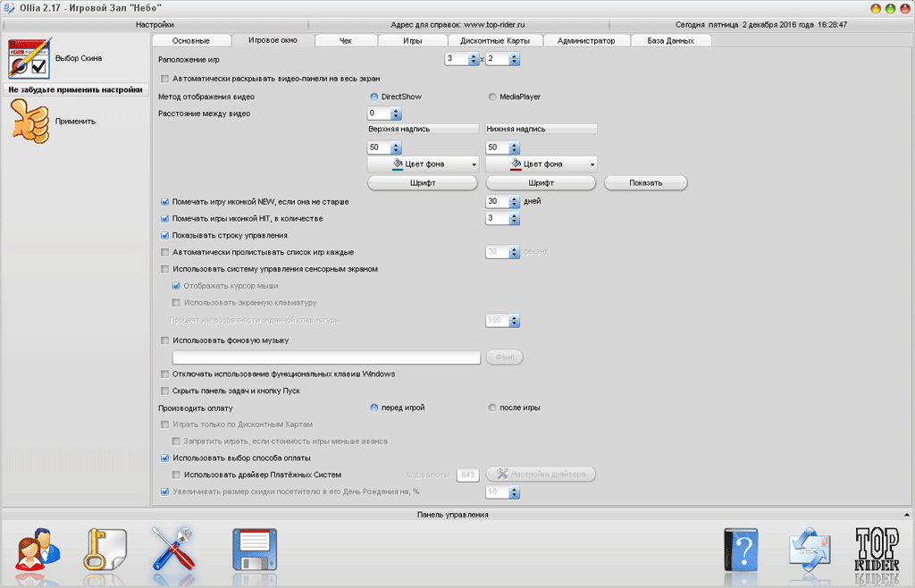Open bottom caption background color dropdown

592,164
